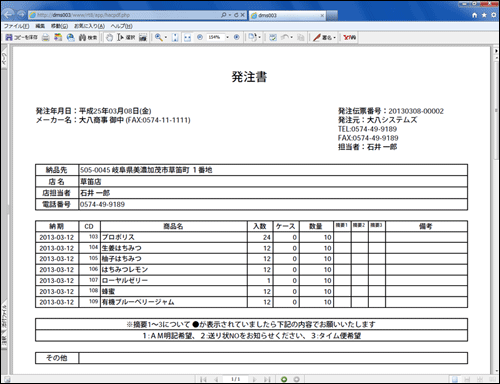Screen dimensions: 500x384
Task: Click the binoculars search icon
Action: [x=82, y=37]
